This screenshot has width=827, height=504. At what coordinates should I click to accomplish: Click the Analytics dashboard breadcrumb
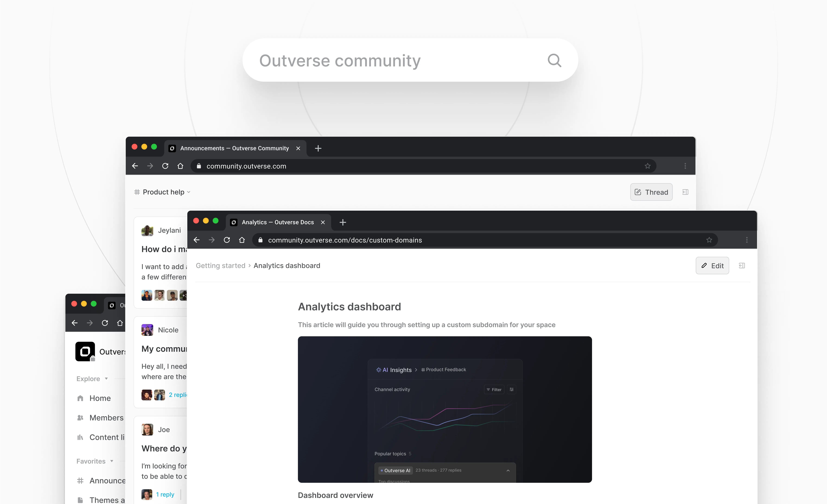coord(287,265)
